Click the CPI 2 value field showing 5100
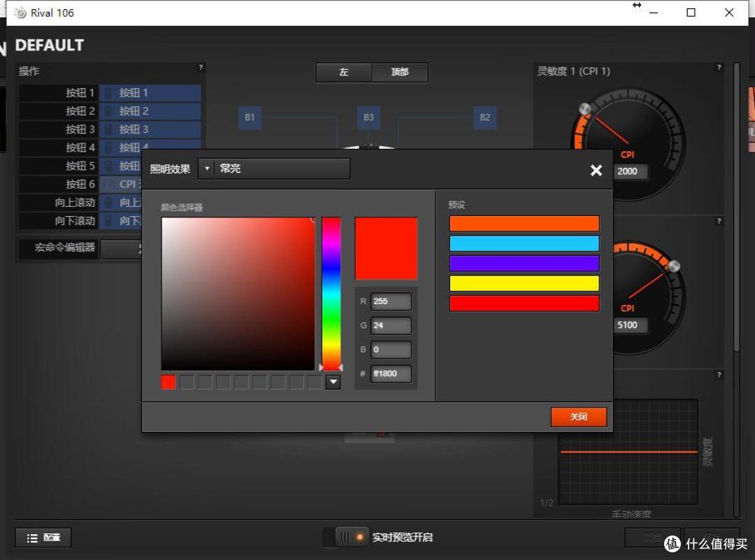Viewport: 755px width, 560px height. [x=630, y=325]
